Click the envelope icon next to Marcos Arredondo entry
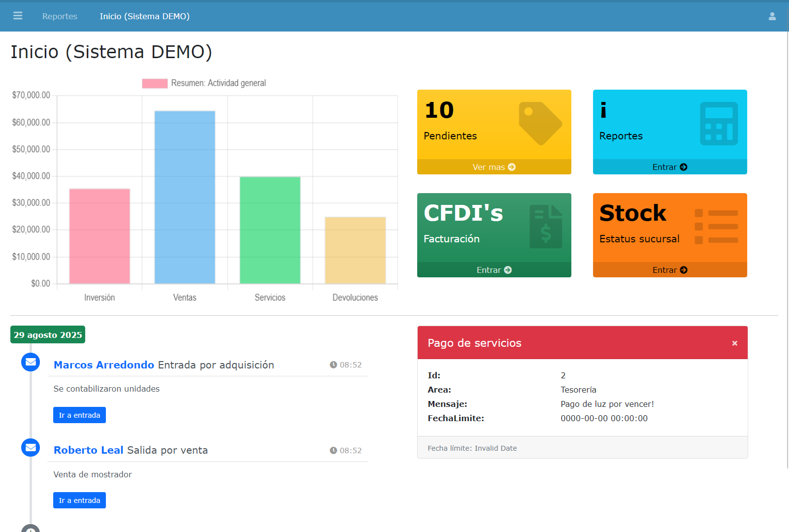This screenshot has height=532, width=789. point(30,362)
